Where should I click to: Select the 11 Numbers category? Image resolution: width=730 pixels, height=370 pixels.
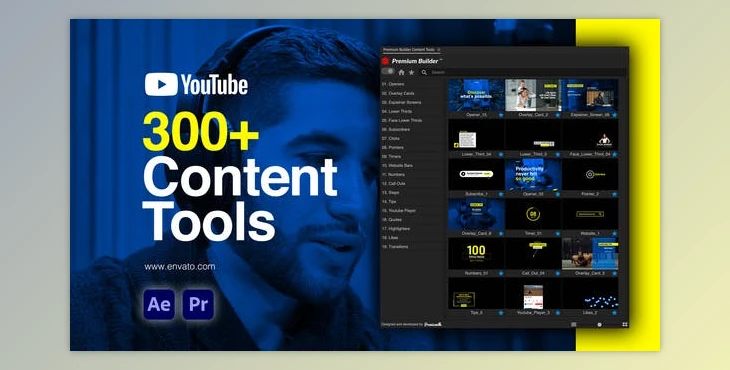(x=393, y=175)
